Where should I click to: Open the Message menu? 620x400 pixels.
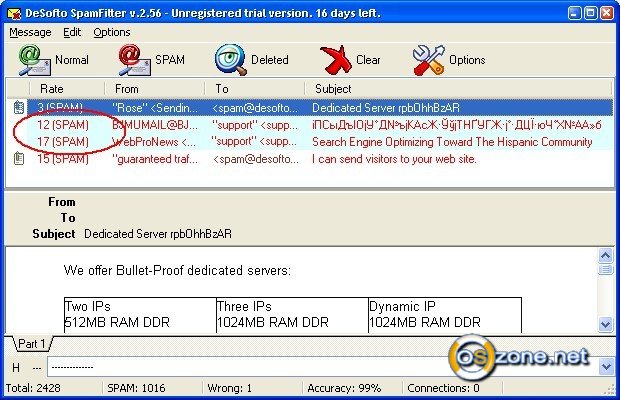[30, 32]
